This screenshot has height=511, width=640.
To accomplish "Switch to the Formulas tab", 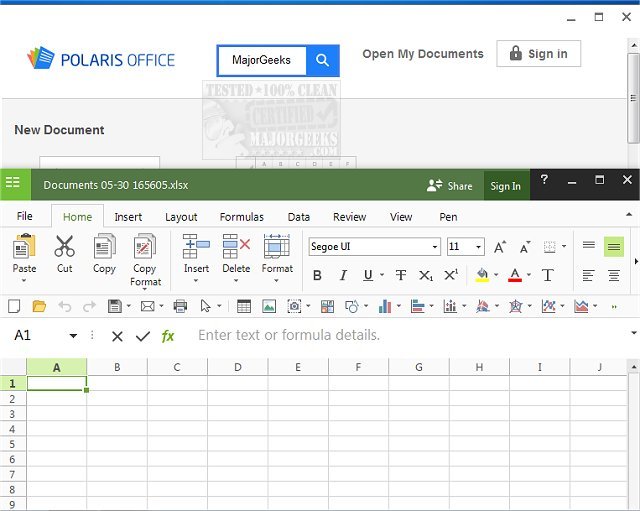I will pos(242,217).
